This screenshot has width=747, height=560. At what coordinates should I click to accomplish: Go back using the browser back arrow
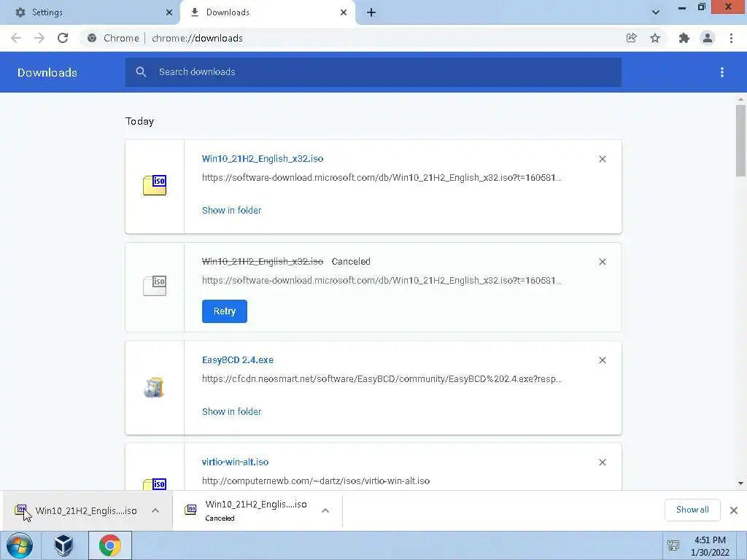pyautogui.click(x=16, y=38)
